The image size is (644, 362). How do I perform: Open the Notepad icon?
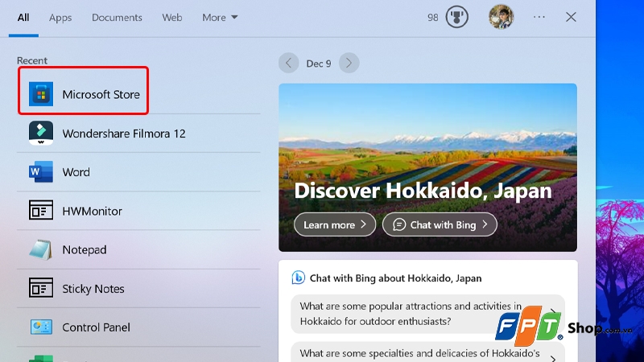pos(41,249)
